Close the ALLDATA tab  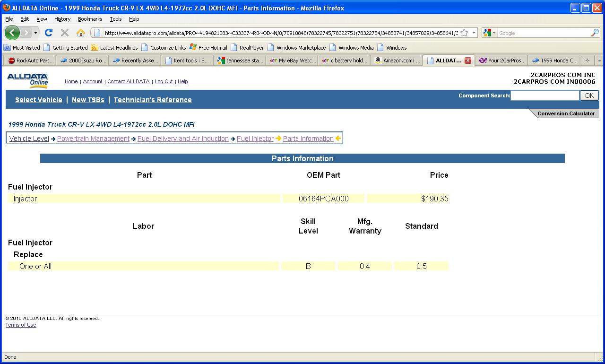[467, 61]
